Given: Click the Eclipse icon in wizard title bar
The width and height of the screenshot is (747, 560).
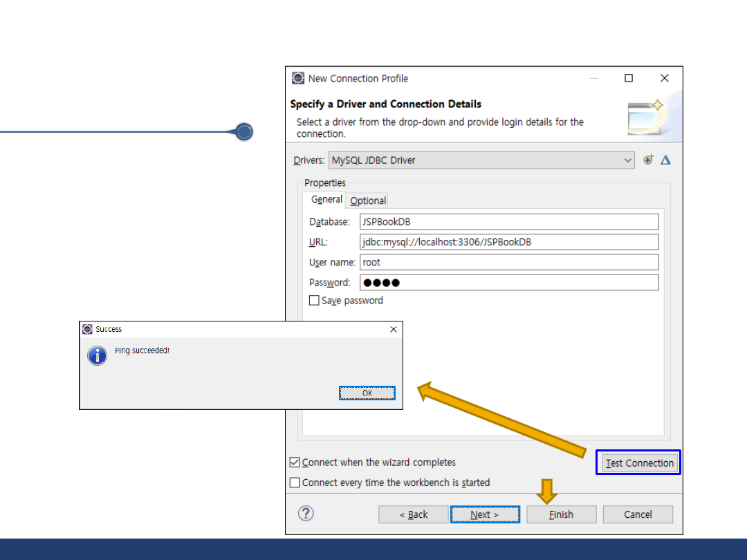Looking at the screenshot, I should click(x=298, y=78).
